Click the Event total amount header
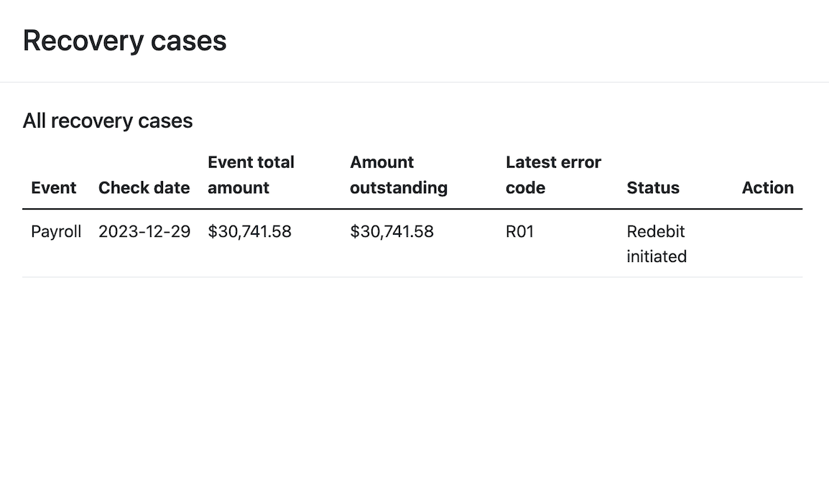This screenshot has height=504, width=829. 251,175
